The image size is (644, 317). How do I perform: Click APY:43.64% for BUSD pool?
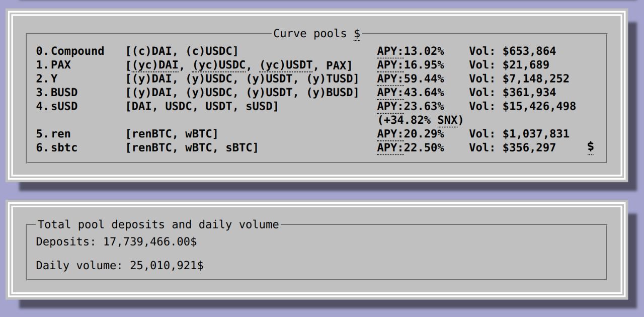411,93
